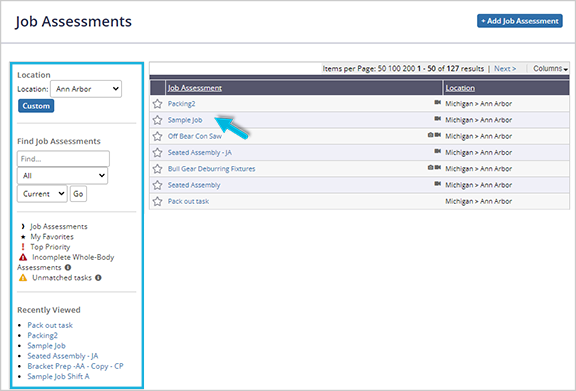Click camera icon in Off Bear Con Saw row
Screen dimensions: 576x391
point(430,135)
